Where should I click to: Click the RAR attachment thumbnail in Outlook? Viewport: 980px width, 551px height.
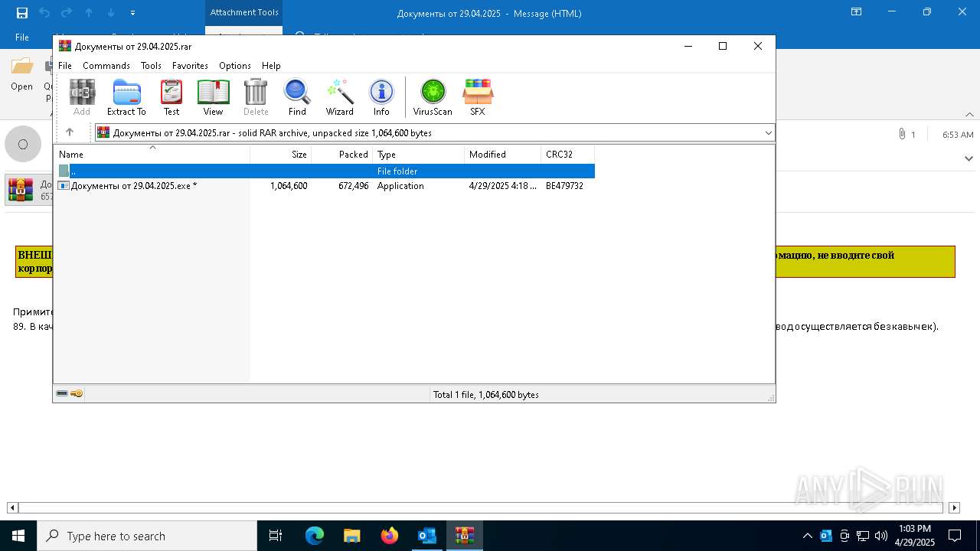[x=21, y=190]
